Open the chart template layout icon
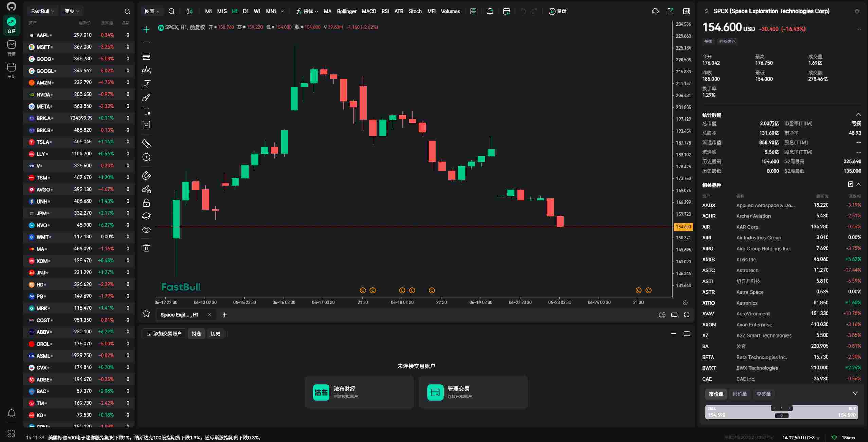The image size is (868, 442). click(x=473, y=11)
